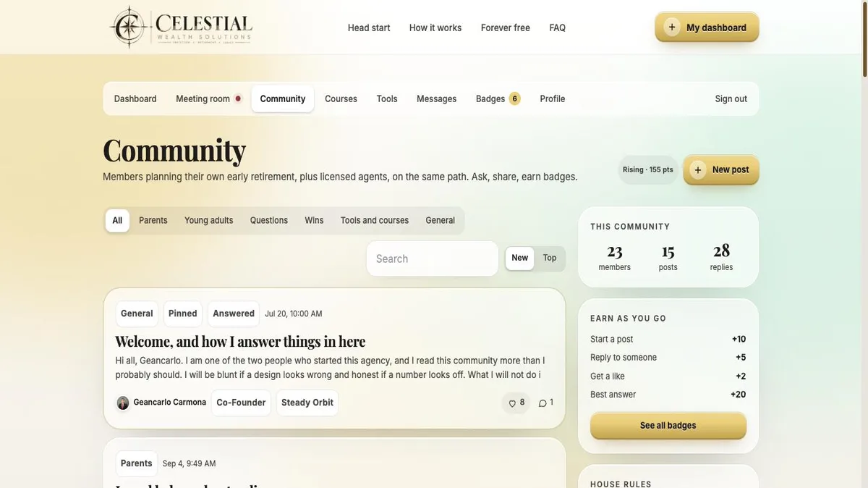Open How it works page
This screenshot has height=488, width=868.
435,28
